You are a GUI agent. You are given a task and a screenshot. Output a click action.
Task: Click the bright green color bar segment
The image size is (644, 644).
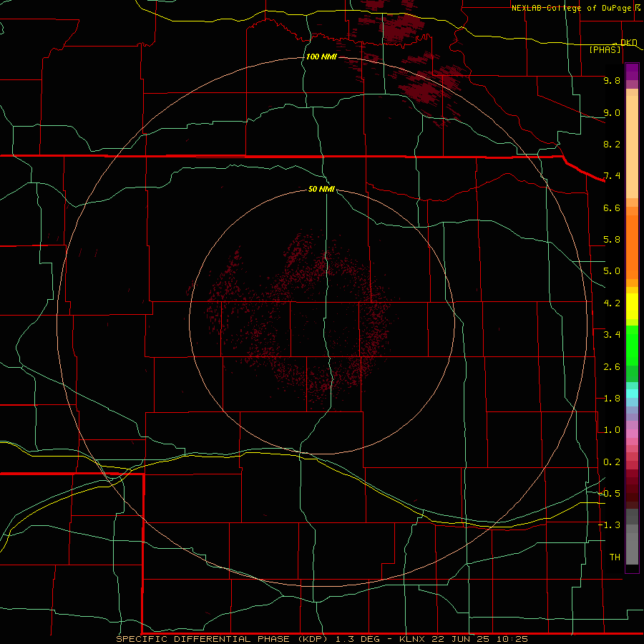tap(632, 346)
